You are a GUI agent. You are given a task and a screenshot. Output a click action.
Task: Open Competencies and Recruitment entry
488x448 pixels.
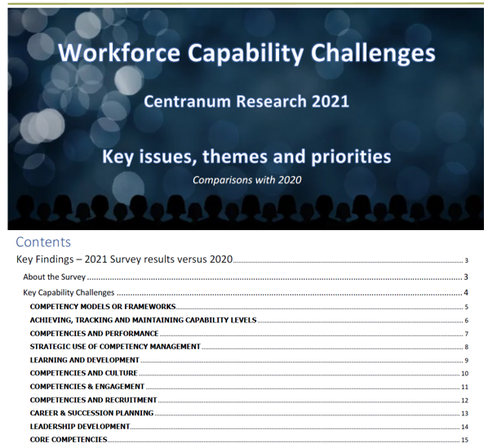(x=249, y=400)
